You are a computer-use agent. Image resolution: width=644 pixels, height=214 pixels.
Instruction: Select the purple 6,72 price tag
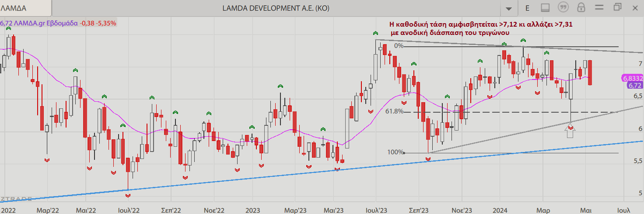pyautogui.click(x=634, y=85)
